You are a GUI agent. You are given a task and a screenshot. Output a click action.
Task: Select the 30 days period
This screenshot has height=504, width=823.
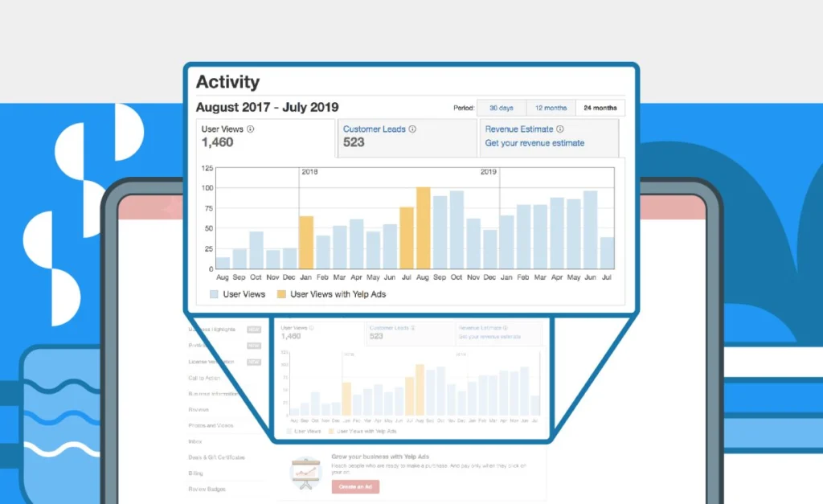[502, 107]
